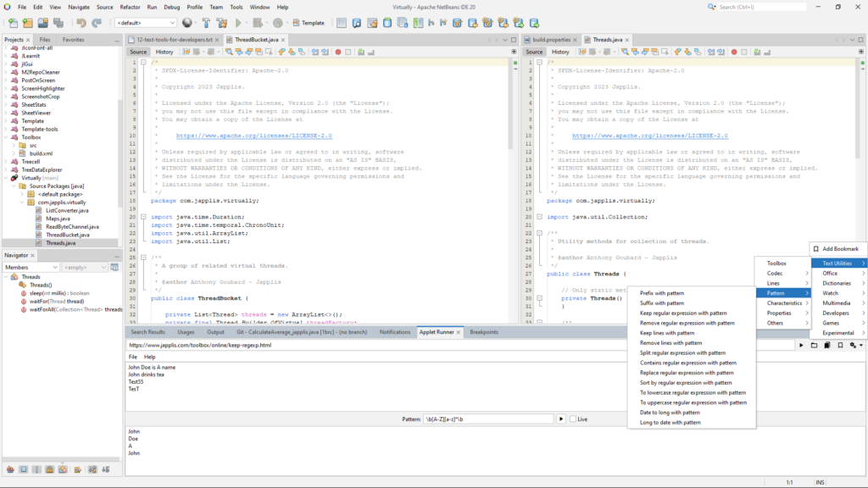Click the globe browser icon in toolbar

(x=187, y=23)
